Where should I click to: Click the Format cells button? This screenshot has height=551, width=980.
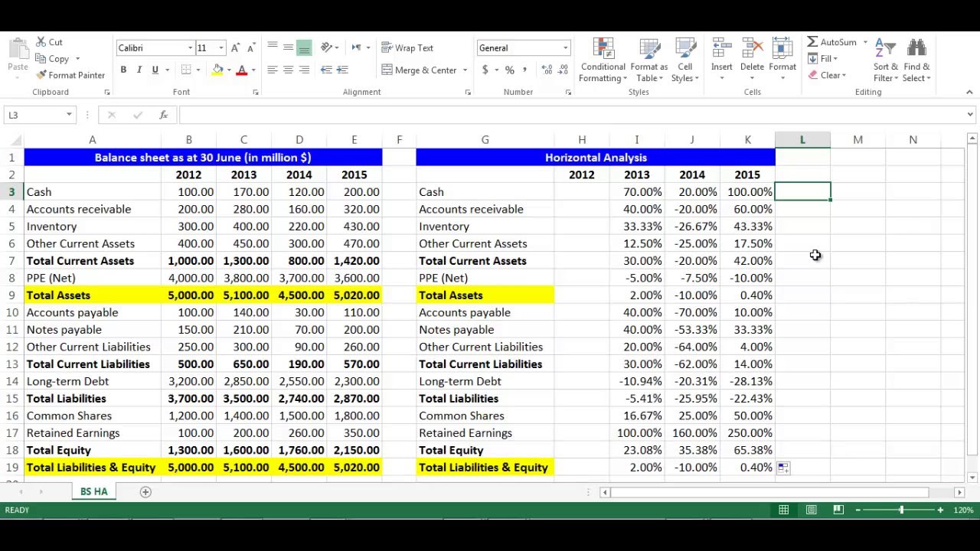click(782, 60)
